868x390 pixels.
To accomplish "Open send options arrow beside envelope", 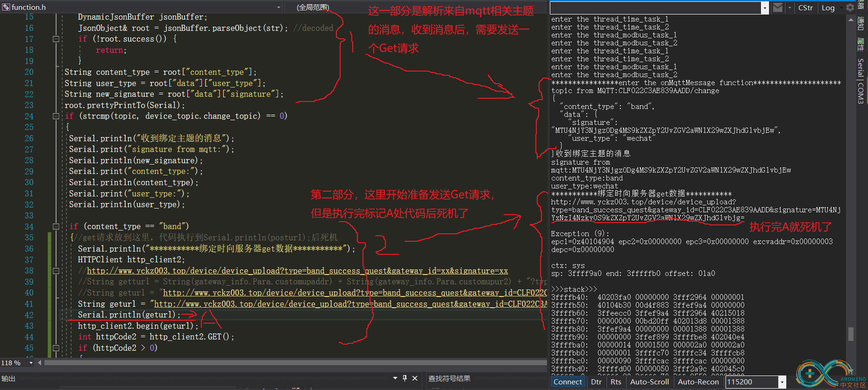I will click(x=790, y=8).
